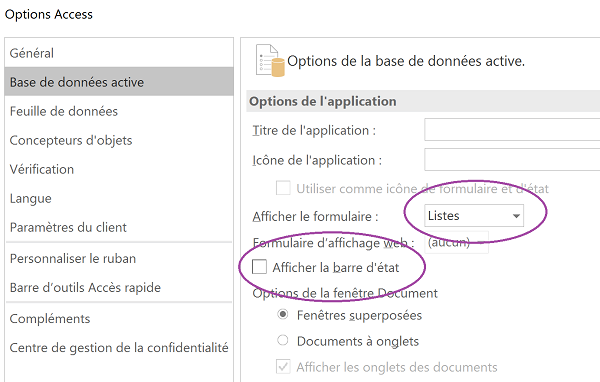Select Fenêtres superposées radio option
The width and height of the screenshot is (600, 382).
(283, 315)
